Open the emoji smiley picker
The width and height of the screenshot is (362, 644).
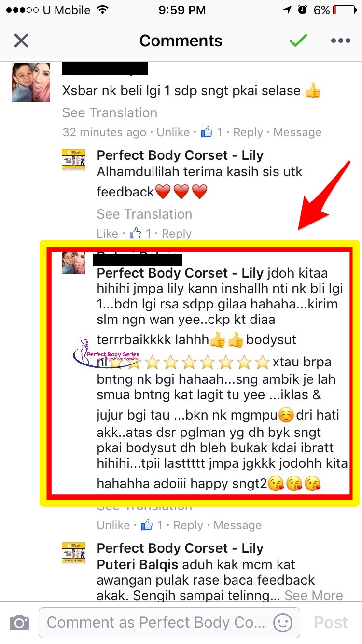[x=283, y=623]
